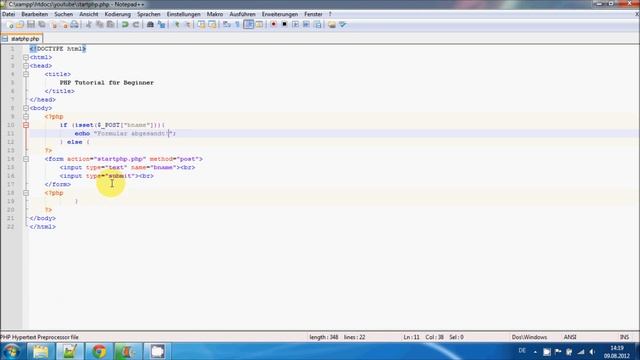Collapse the <body> fold on line 8
Viewport: 640px width, 360px height.
click(26, 108)
